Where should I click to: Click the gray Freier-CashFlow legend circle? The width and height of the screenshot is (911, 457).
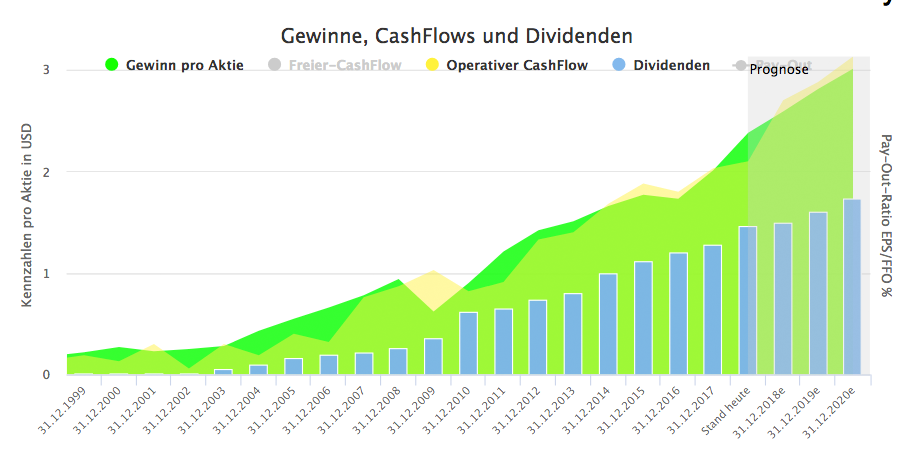tap(275, 66)
